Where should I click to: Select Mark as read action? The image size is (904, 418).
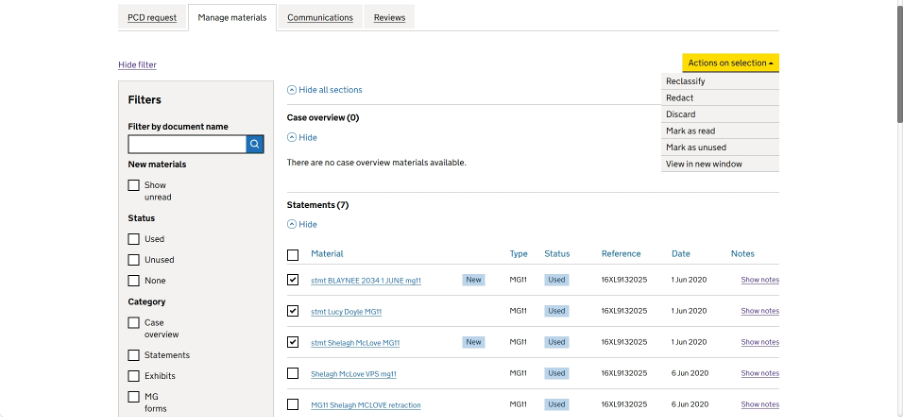tap(720, 131)
